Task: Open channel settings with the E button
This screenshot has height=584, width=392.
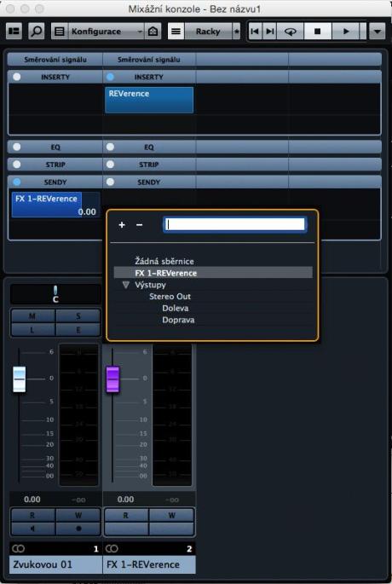Action: coord(78,330)
